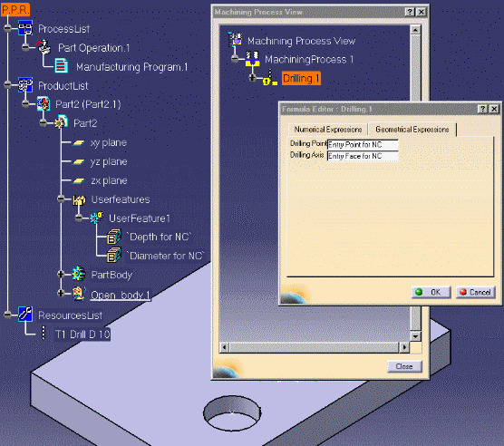The width and height of the screenshot is (504, 446).
Task: Switch to Numerical Expressions tab
Action: [328, 129]
